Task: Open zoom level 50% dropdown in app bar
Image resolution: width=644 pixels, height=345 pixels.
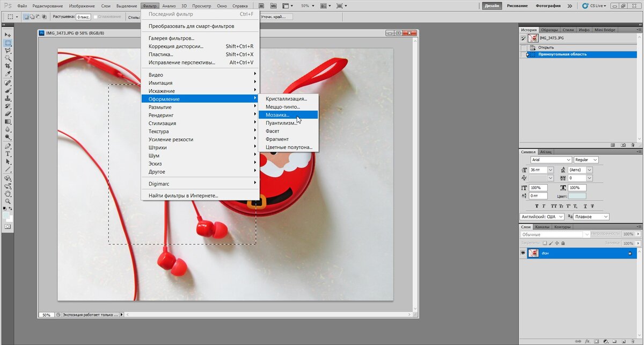Action: [x=314, y=5]
